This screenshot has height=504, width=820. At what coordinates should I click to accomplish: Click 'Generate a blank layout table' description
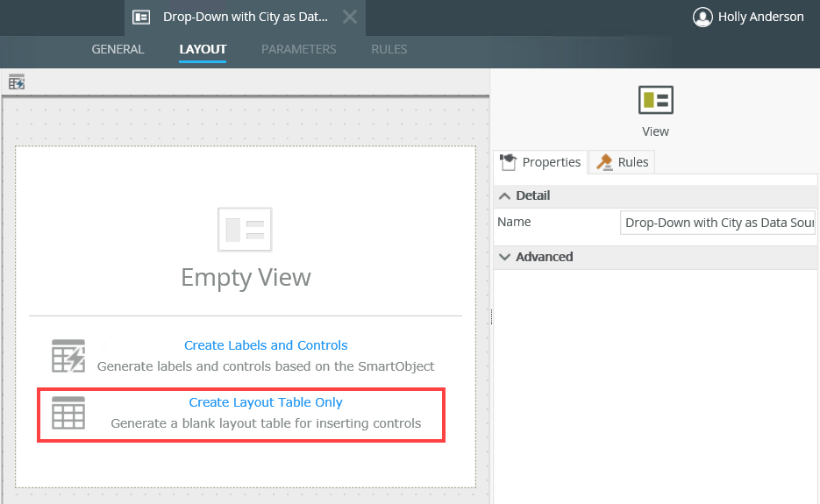(x=266, y=423)
